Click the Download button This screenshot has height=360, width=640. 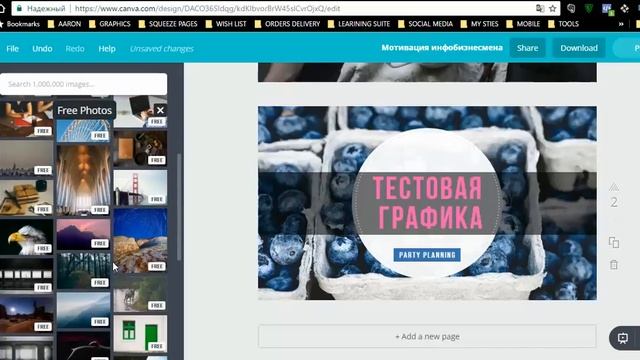579,48
